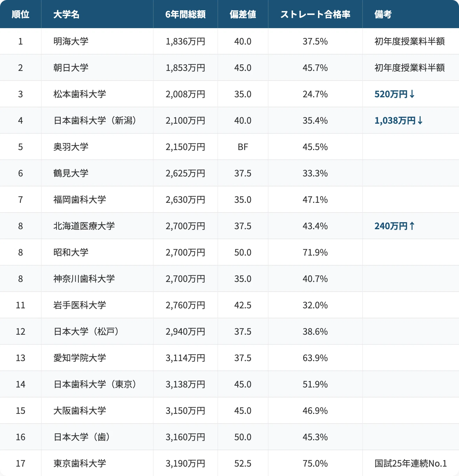This screenshot has width=459, height=476.
Task: Click the 33.3% pass rate
Action: [315, 173]
